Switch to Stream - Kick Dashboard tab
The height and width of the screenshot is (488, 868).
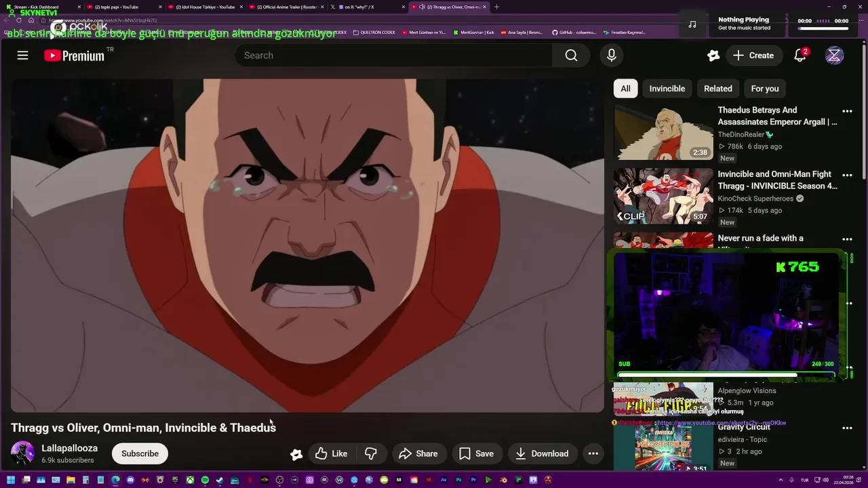tap(42, 7)
